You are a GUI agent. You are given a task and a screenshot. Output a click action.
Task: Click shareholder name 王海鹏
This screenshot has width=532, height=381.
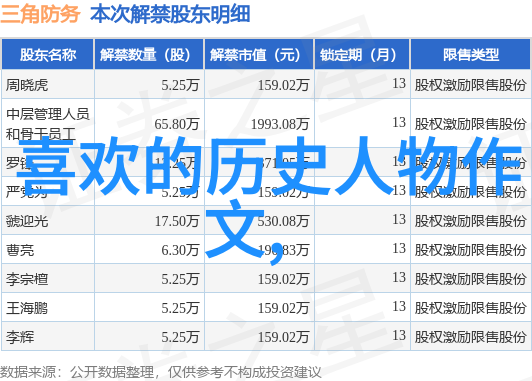(x=27, y=308)
